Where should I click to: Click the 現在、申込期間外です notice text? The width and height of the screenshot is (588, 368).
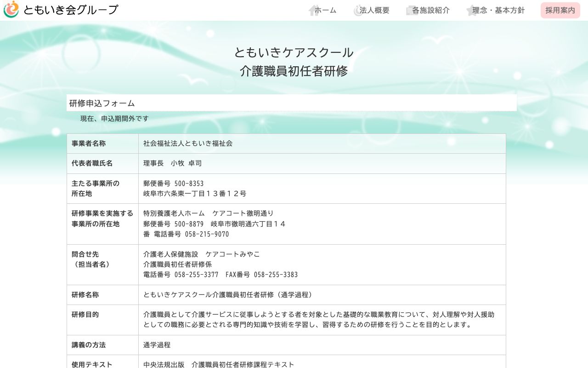tap(114, 118)
